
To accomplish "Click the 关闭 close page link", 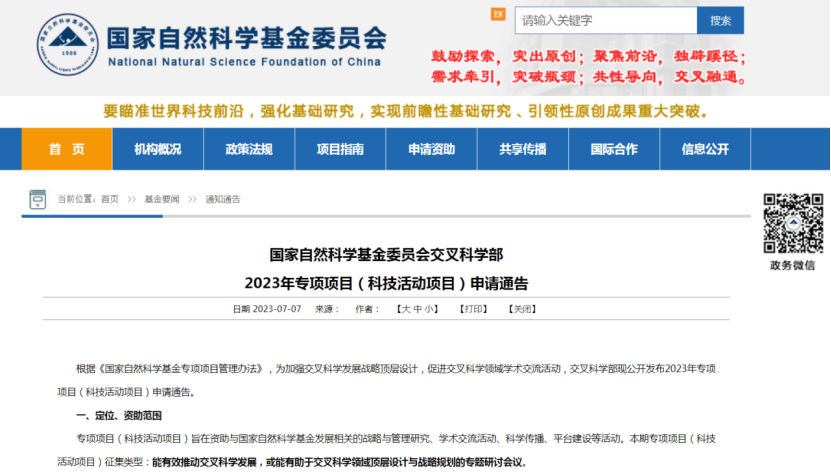I will [x=522, y=310].
